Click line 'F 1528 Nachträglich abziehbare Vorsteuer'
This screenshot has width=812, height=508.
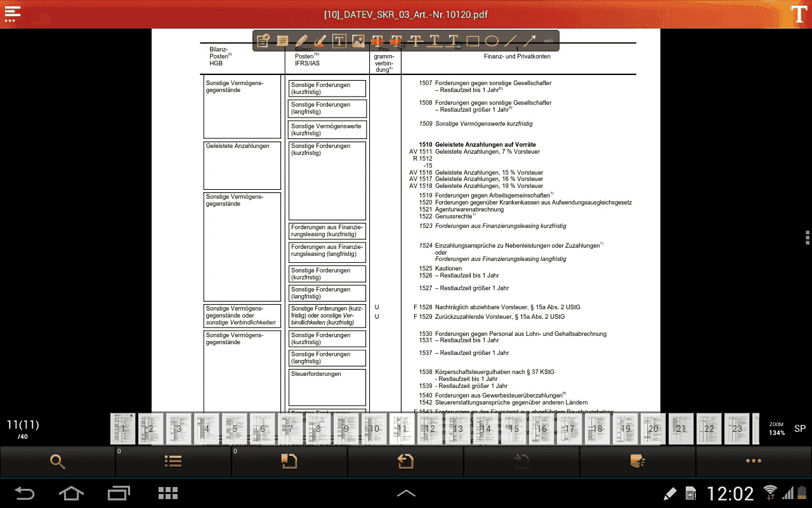497,307
